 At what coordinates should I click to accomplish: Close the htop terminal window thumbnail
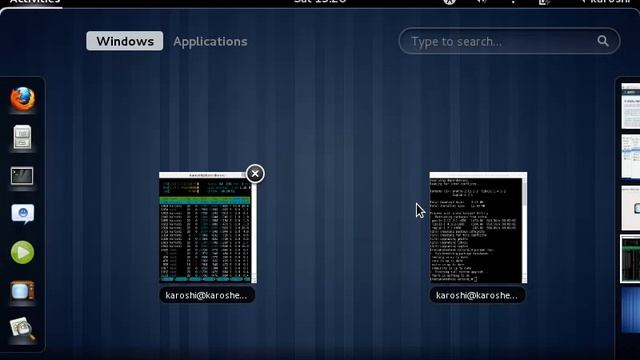pos(255,174)
